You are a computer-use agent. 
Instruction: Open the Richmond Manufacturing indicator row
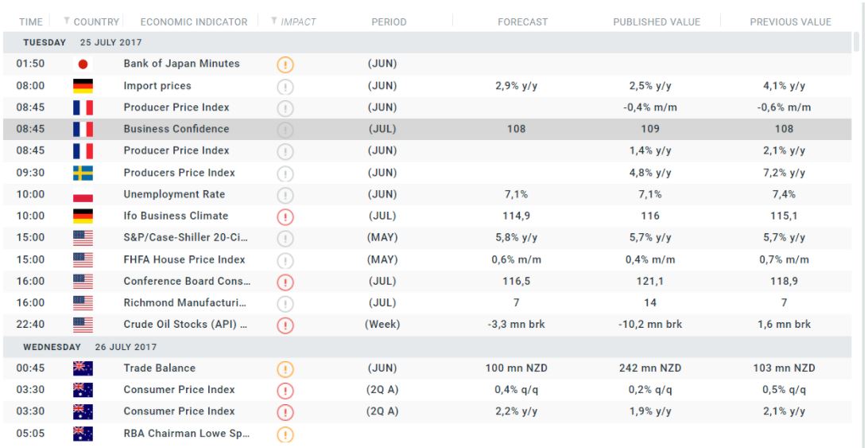click(184, 302)
